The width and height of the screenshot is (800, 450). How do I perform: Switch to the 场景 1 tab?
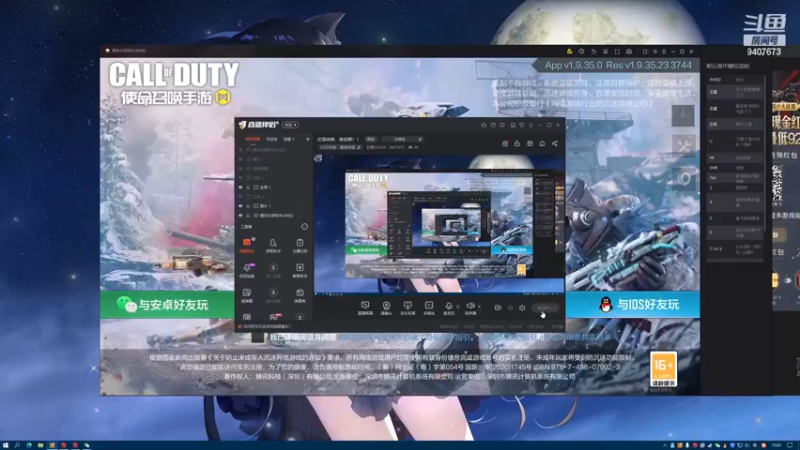tap(289, 139)
